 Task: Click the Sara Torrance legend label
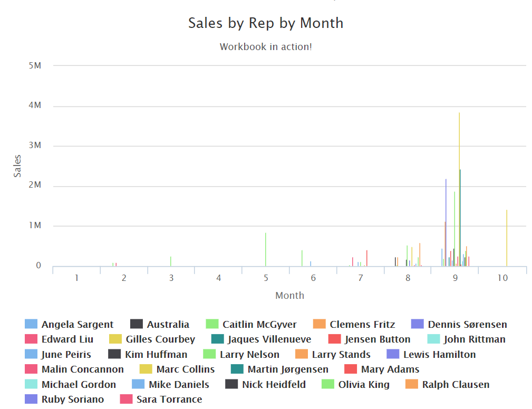pyautogui.click(x=169, y=400)
